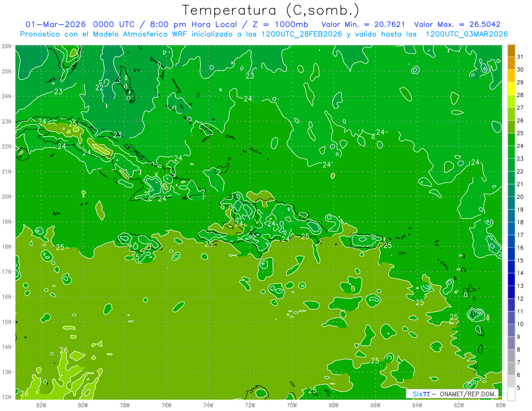Click the white swatch below 5 in color scale
Screen dimensions: 532x411
click(511, 394)
